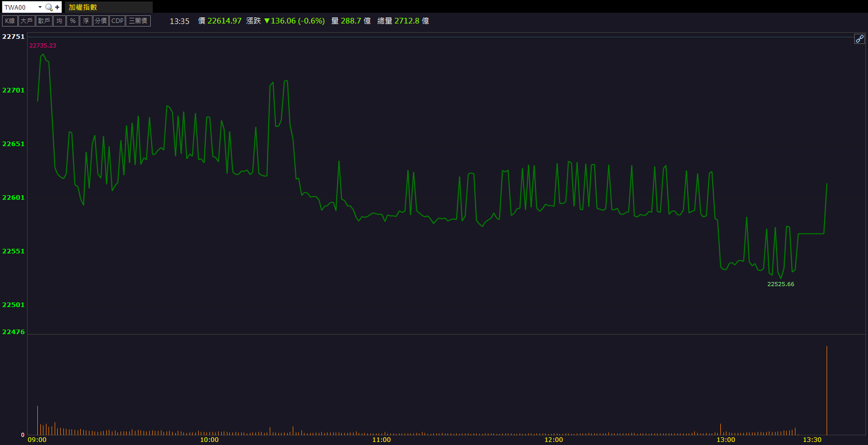868x445 pixels.
Task: Click the 13:30 closing volume spike bar
Action: 827,391
